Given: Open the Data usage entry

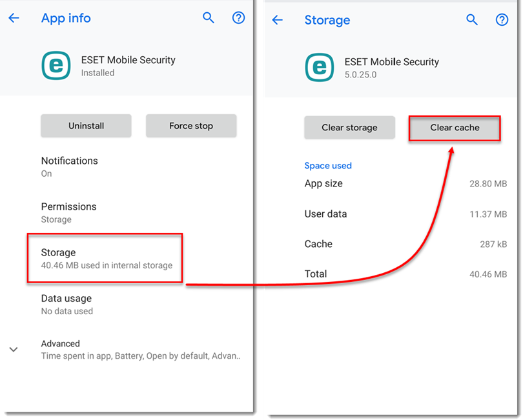Looking at the screenshot, I should pos(67,304).
